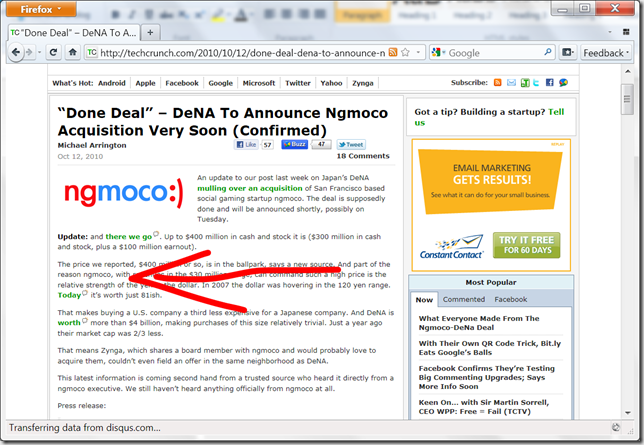Open the search engine selector dropdown
This screenshot has height=445, width=644.
tap(437, 52)
